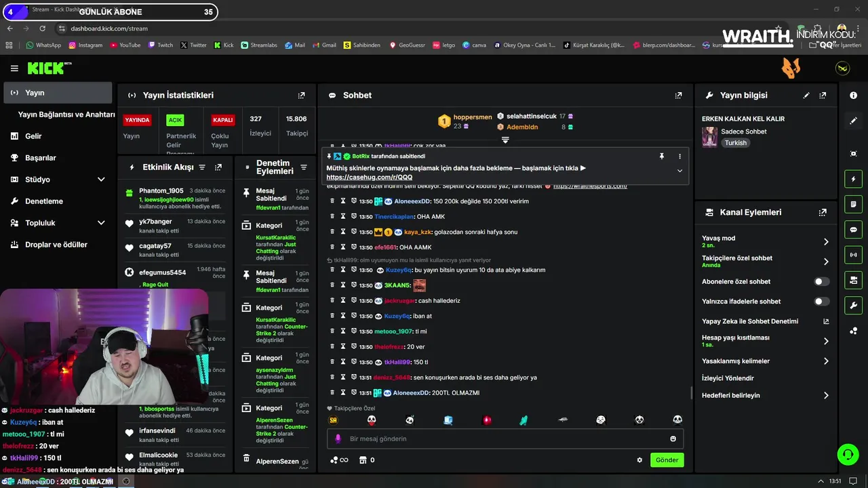Screen dimensions: 868x488
Task: Expand the pinned message chevron
Action: [x=679, y=171]
